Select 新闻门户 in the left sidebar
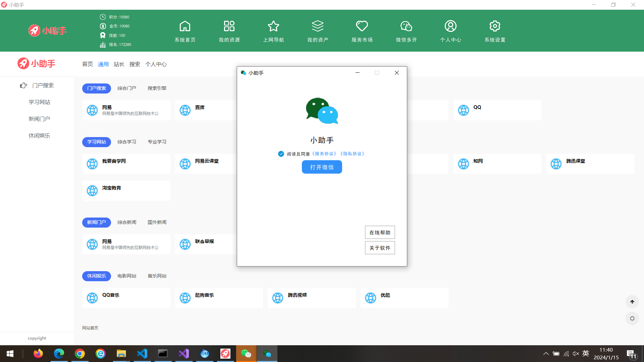 click(x=39, y=119)
